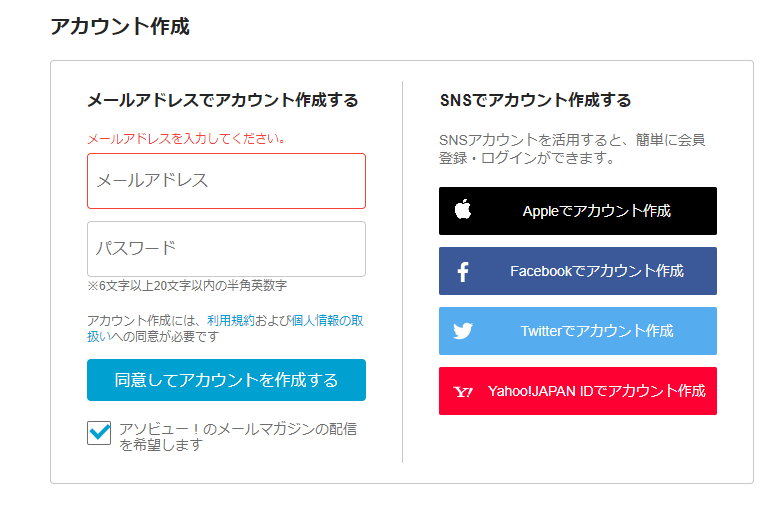Viewport: 771px width, 510px height.
Task: Create account with Yahoo!JAPAN ID button
Action: point(578,391)
